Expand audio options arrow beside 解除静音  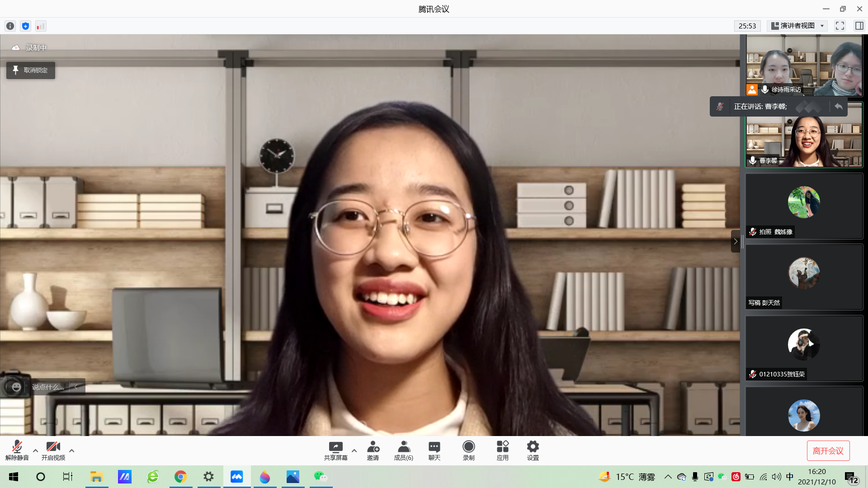[35, 450]
